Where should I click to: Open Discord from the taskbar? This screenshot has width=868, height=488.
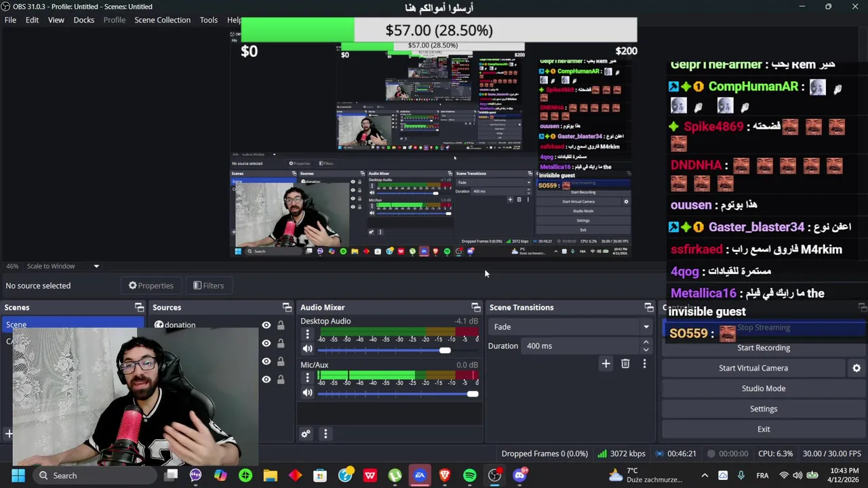pyautogui.click(x=519, y=475)
